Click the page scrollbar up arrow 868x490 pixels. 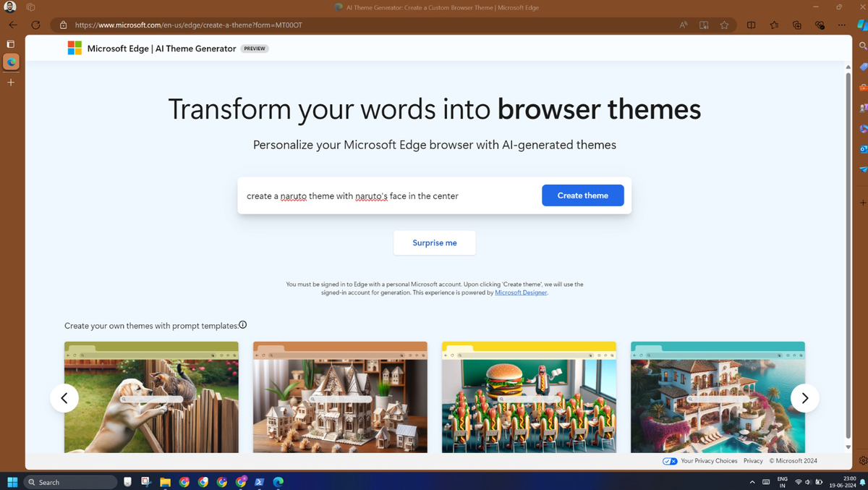click(848, 67)
